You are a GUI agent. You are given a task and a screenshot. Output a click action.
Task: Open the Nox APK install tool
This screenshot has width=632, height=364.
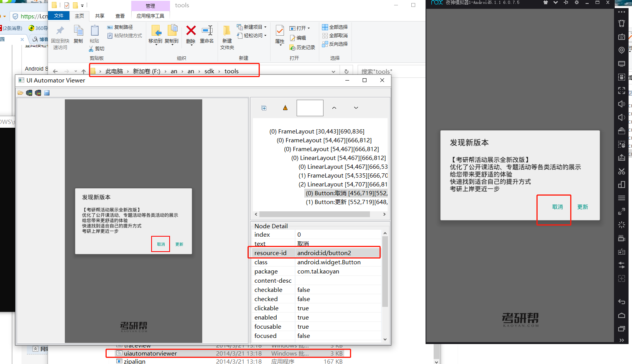click(622, 157)
